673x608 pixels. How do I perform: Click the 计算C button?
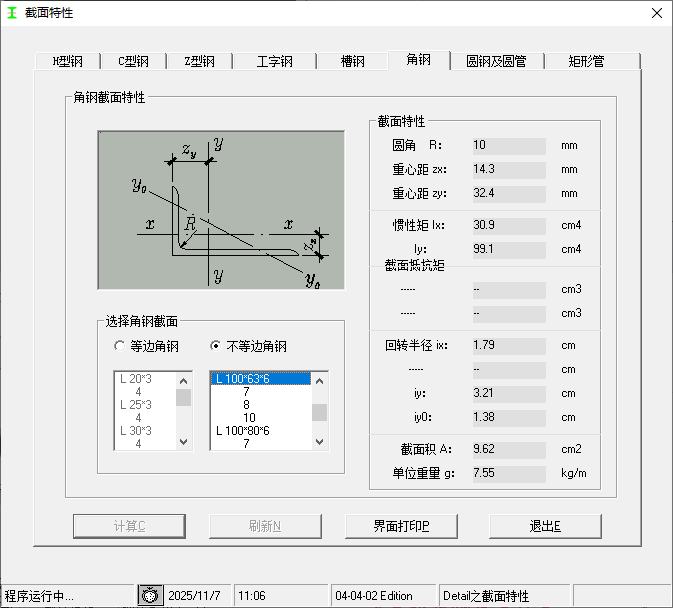(x=129, y=526)
